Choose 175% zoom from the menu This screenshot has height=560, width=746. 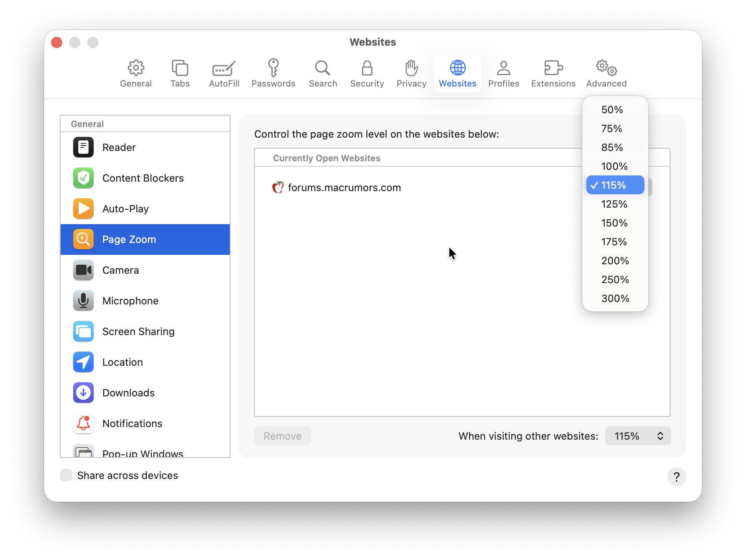click(x=615, y=241)
